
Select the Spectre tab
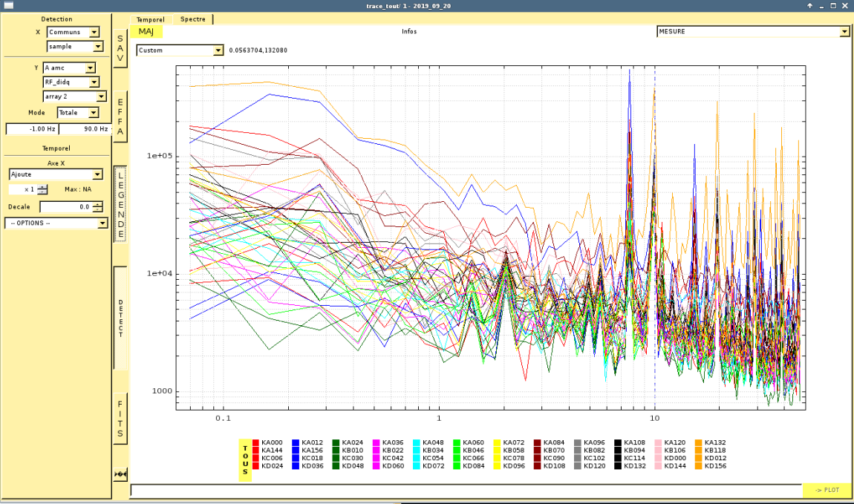tap(193, 19)
